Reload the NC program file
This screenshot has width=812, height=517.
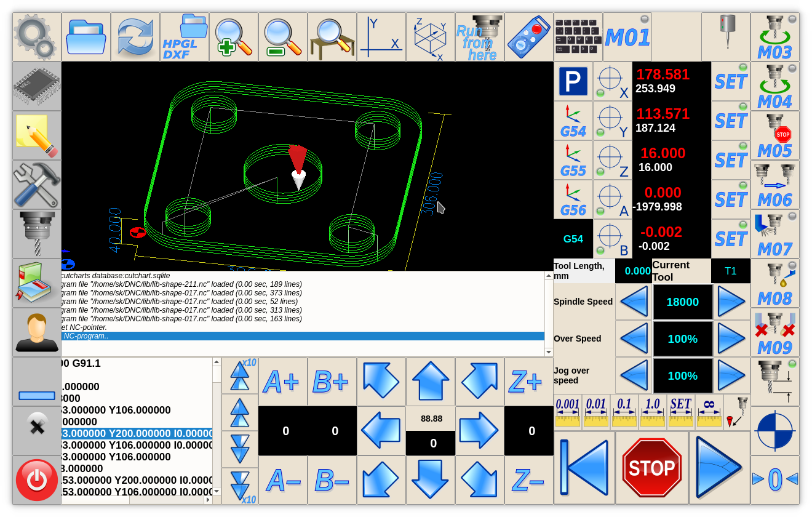click(x=135, y=37)
